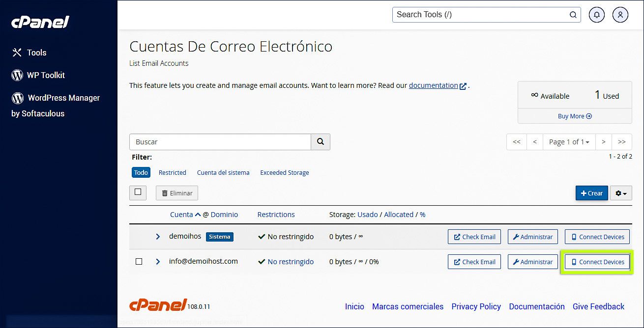Click the magnifier icon beside Buscar field

(321, 141)
